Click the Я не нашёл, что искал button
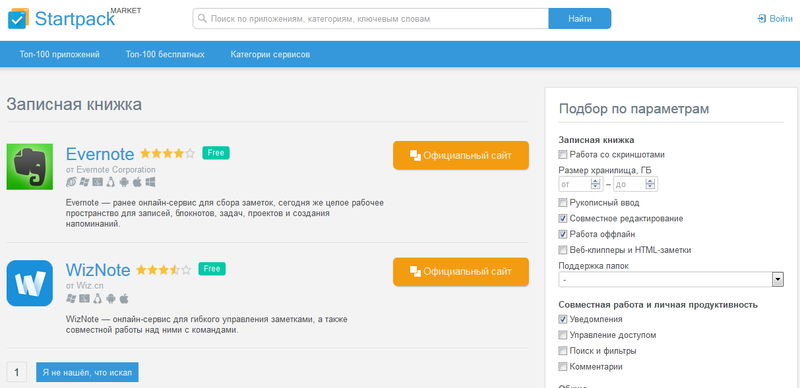Image resolution: width=800 pixels, height=388 pixels. click(87, 372)
